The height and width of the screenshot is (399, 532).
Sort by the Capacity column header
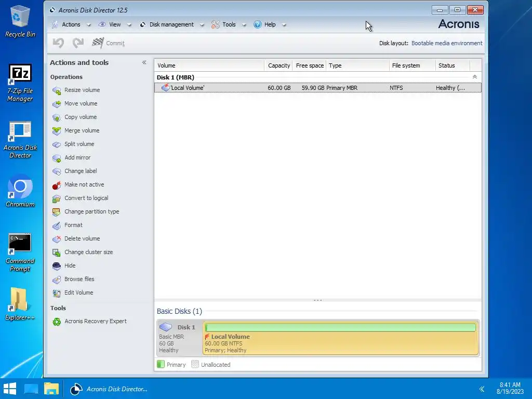coord(278,65)
